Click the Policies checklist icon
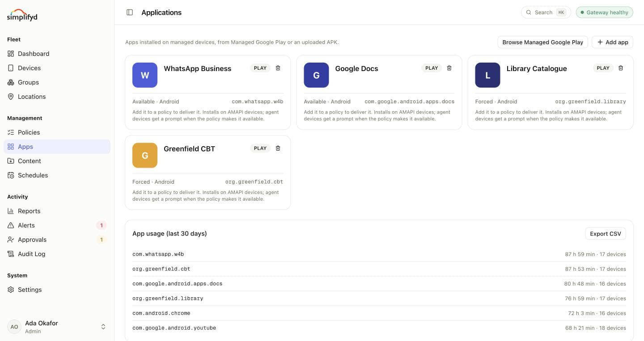 pos(11,132)
